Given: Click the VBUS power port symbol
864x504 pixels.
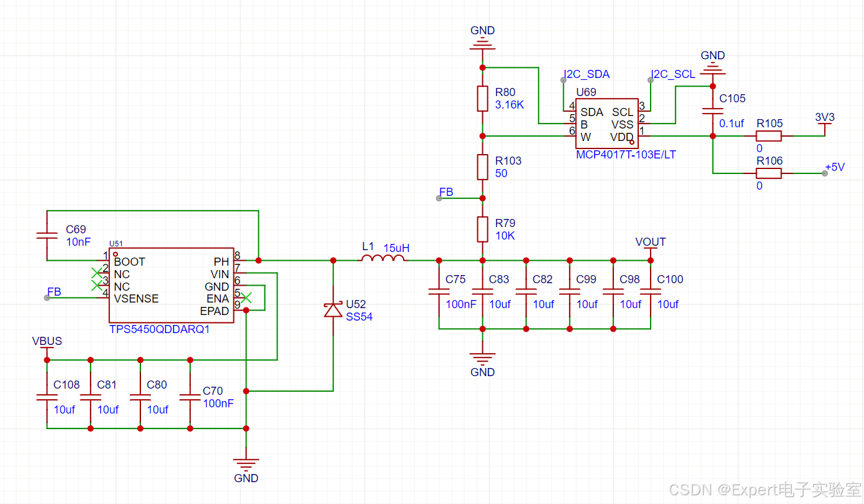Looking at the screenshot, I should point(46,347).
